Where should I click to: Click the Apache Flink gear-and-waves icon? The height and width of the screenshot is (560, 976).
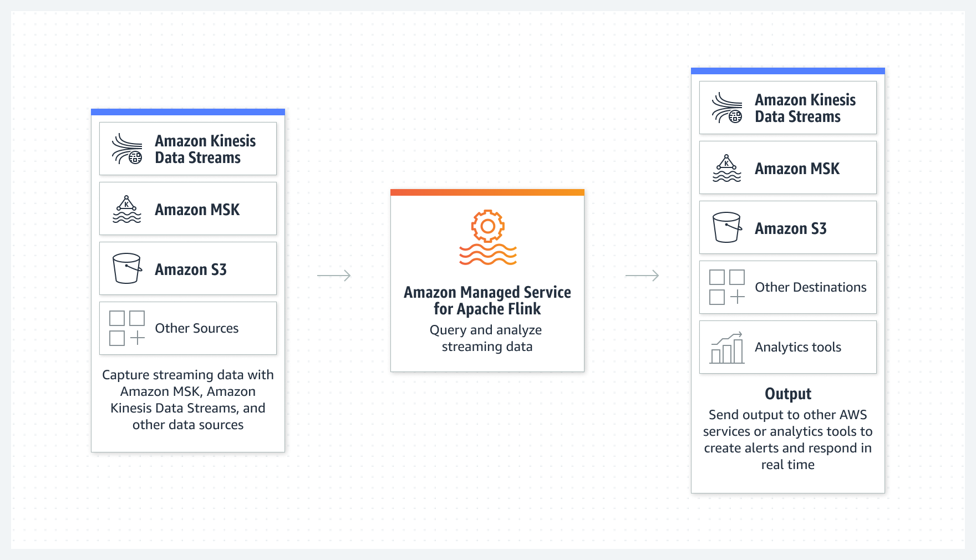point(488,237)
